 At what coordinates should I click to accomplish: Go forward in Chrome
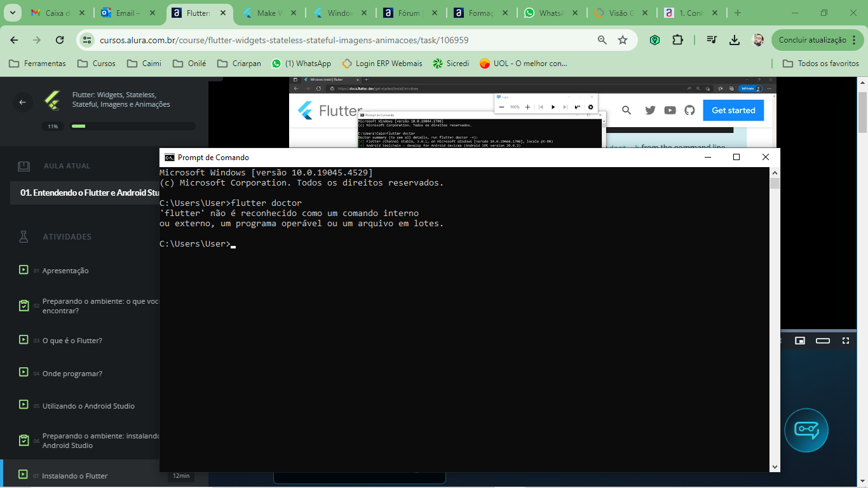(x=37, y=40)
